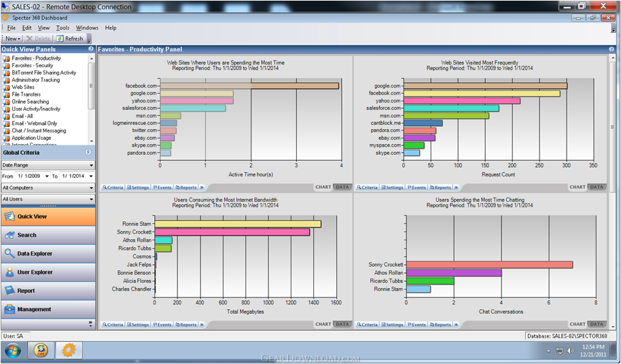The image size is (621, 364).
Task: Click the dashboard vertical scrollbar
Action: [x=612, y=126]
